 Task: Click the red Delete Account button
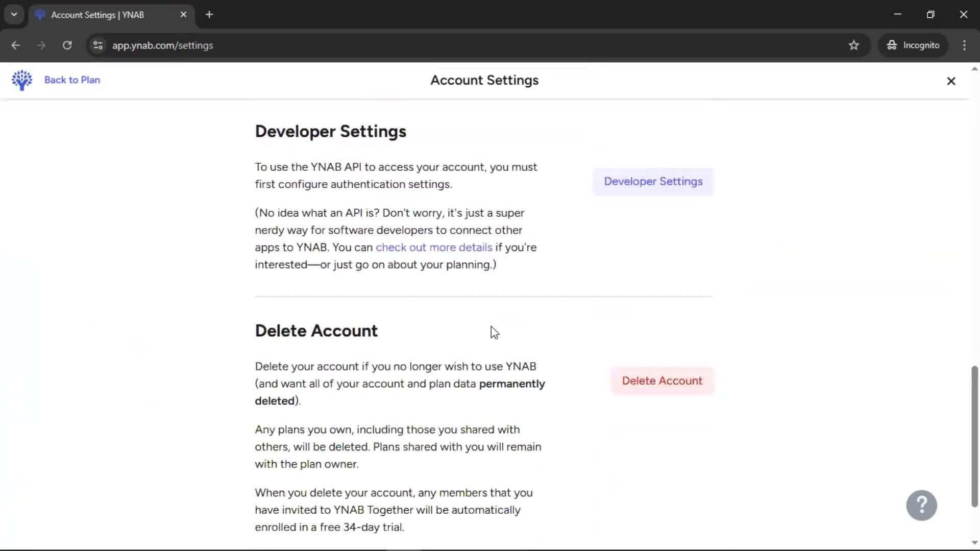(x=662, y=381)
